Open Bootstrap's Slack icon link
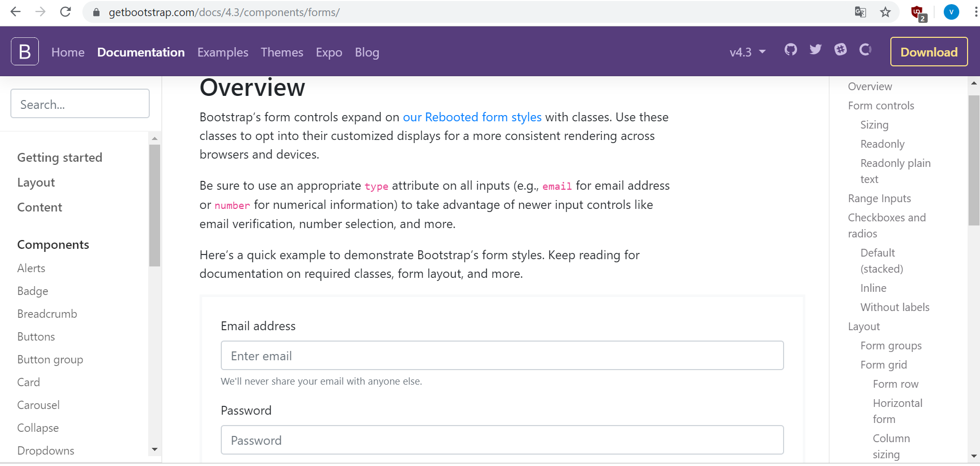 841,50
